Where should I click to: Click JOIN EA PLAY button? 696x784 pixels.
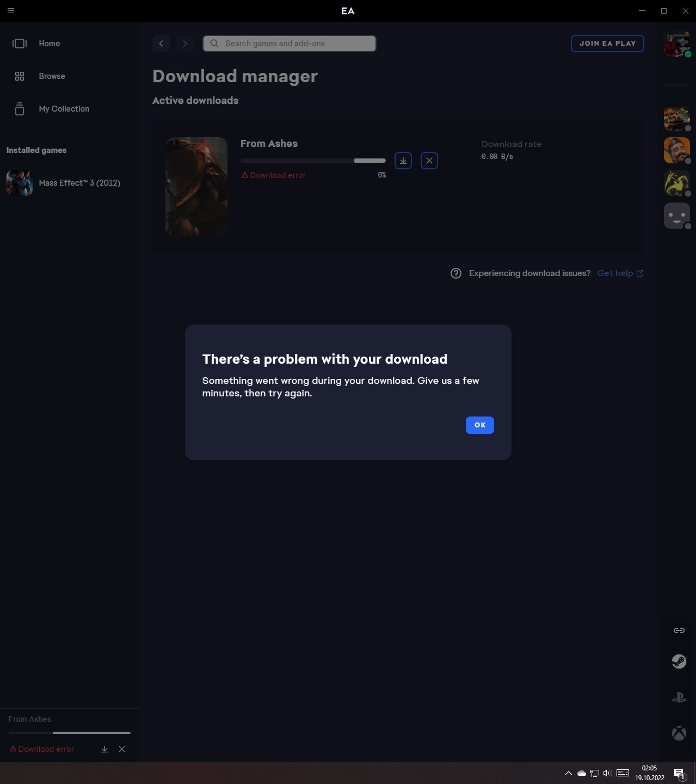[607, 44]
